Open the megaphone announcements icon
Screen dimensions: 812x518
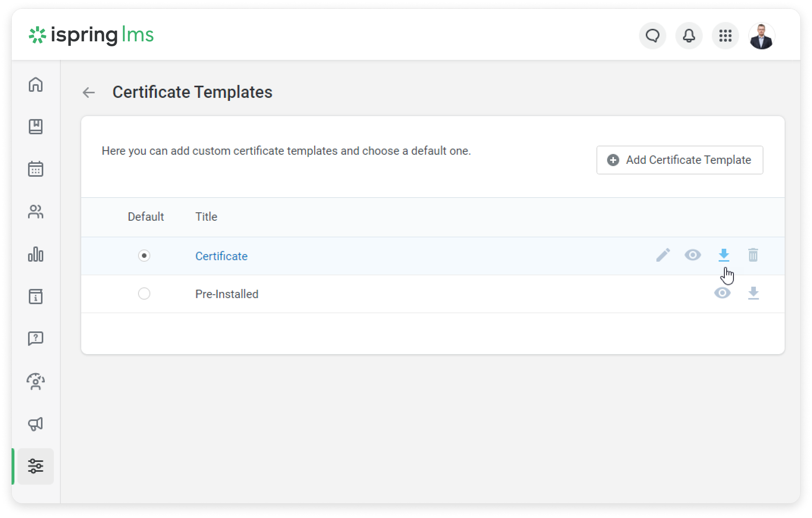pyautogui.click(x=36, y=424)
